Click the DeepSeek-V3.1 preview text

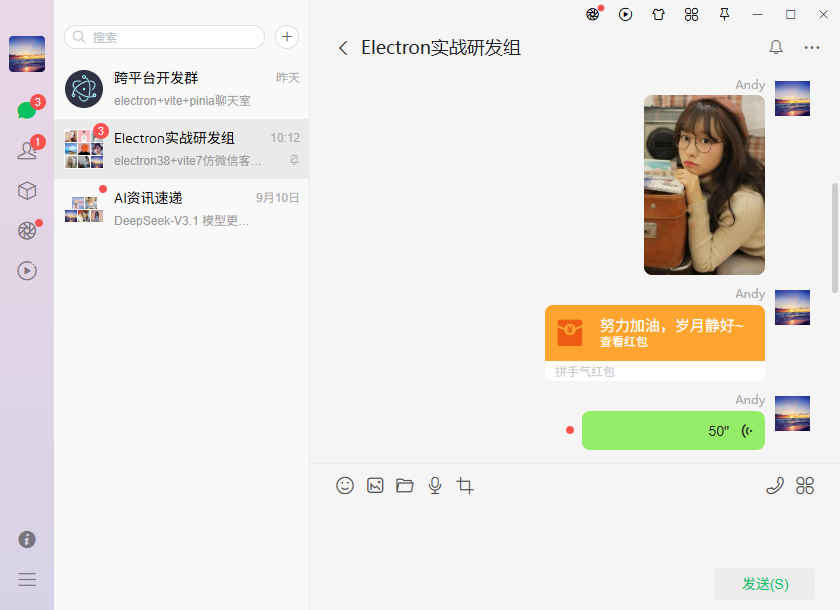(182, 221)
